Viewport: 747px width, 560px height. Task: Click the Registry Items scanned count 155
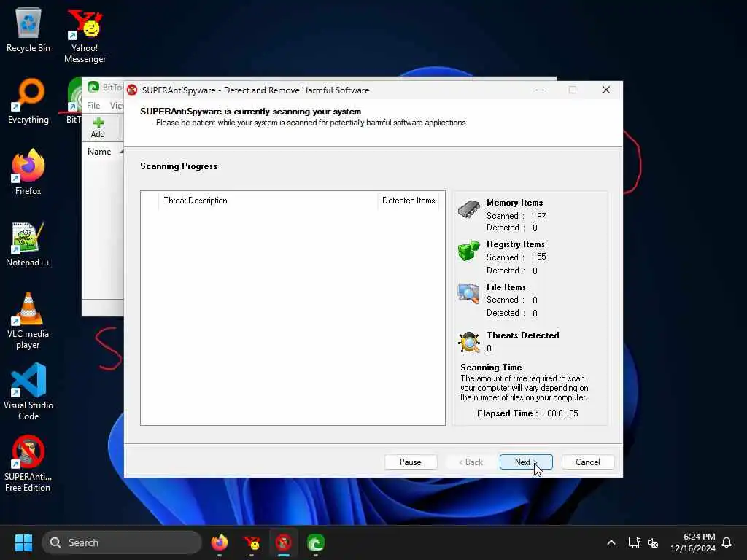tap(539, 257)
